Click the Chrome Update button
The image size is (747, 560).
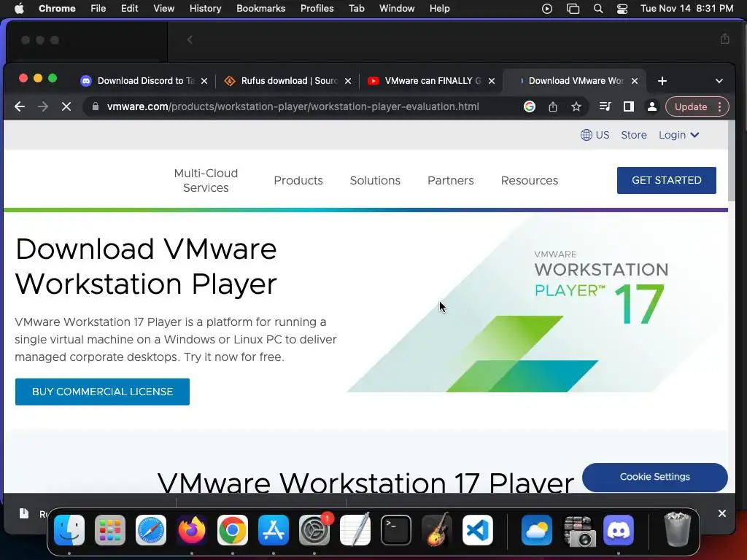click(691, 106)
